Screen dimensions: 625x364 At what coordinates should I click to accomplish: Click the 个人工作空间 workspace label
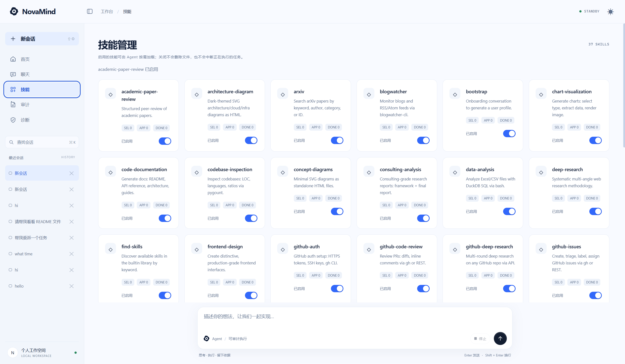[x=33, y=350]
